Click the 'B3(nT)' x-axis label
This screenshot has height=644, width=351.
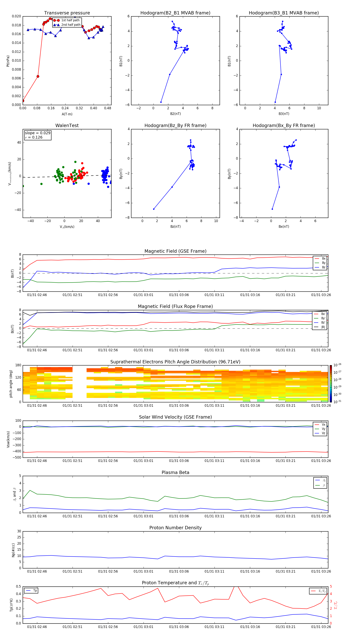coord(284,114)
